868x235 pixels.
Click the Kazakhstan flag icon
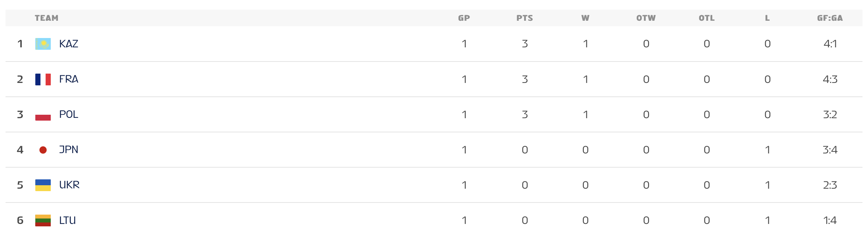tap(43, 44)
